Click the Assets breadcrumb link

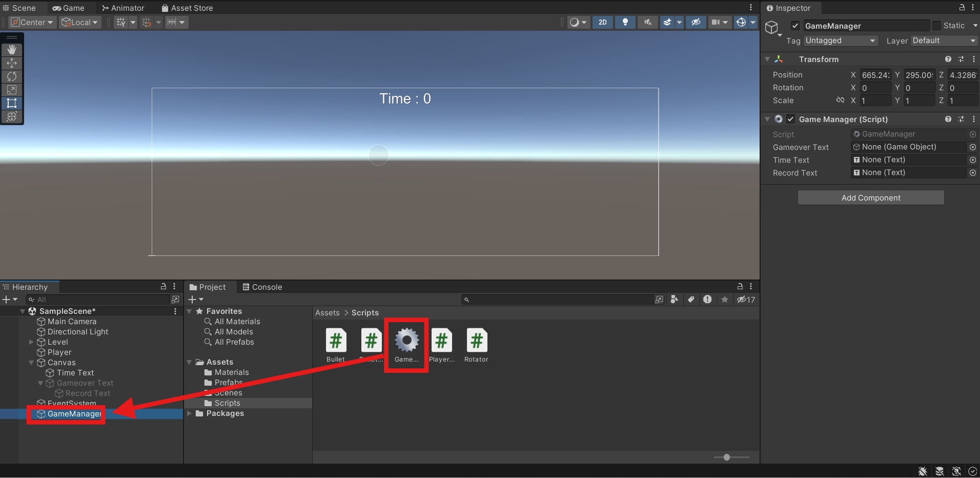coord(327,313)
